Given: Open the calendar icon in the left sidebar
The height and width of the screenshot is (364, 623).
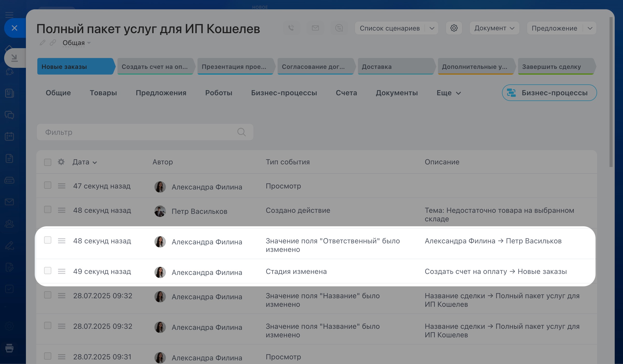Looking at the screenshot, I should (9, 136).
